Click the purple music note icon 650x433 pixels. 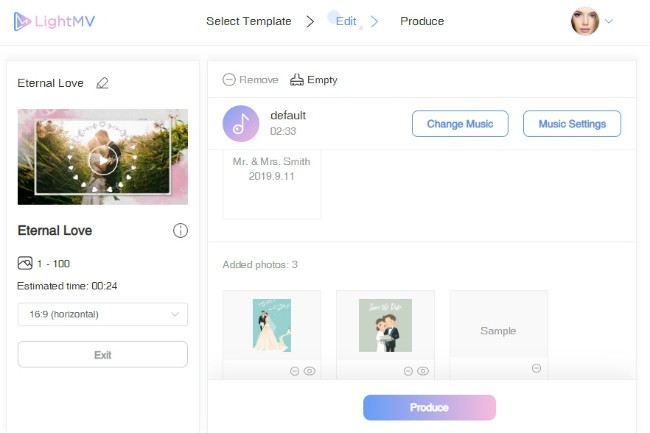coord(240,124)
